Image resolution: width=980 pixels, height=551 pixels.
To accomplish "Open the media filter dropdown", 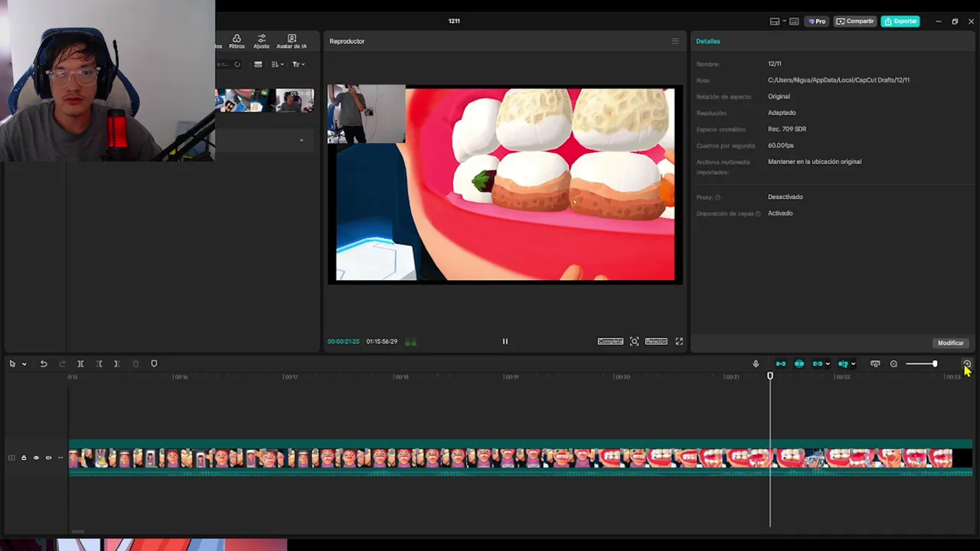I will (x=298, y=64).
